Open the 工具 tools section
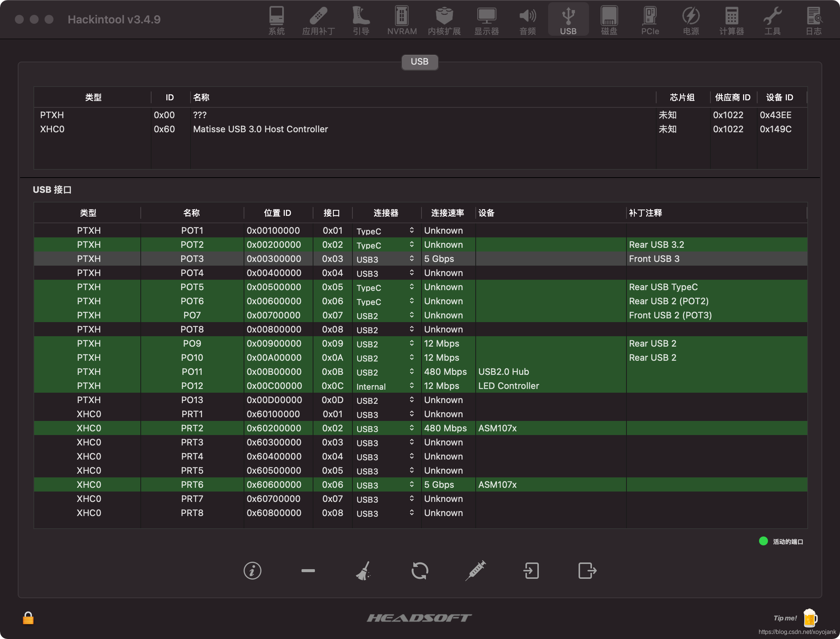The width and height of the screenshot is (840, 639). click(772, 20)
